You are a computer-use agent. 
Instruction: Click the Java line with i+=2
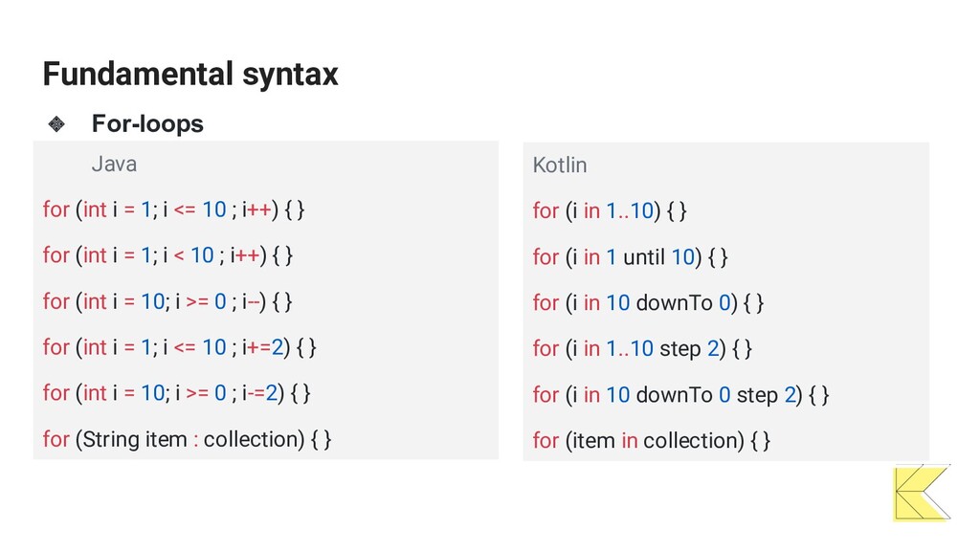click(179, 347)
